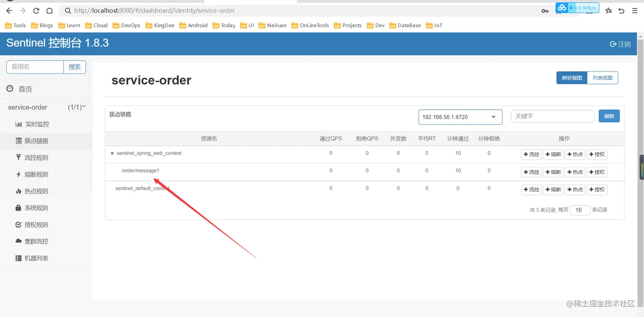
Task: Click the 关键字 keyword input field
Action: tap(552, 116)
